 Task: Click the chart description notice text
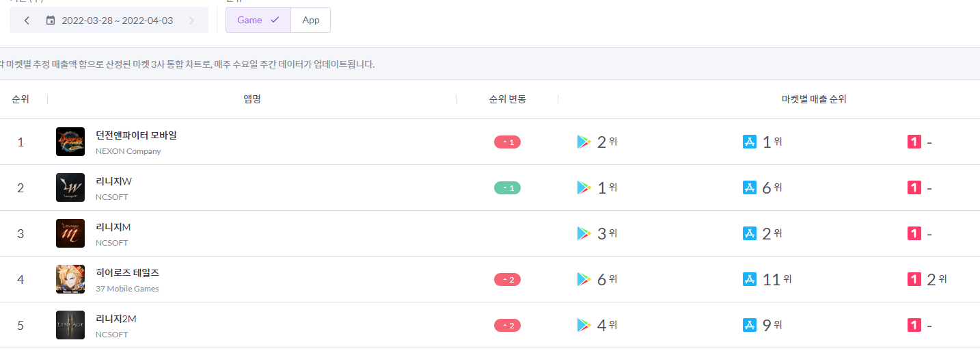[x=187, y=64]
